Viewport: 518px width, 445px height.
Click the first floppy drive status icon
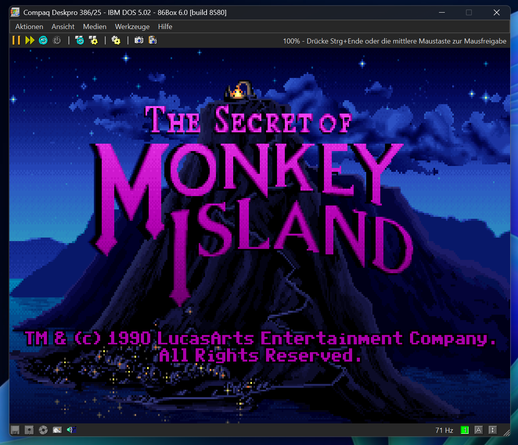coord(15,430)
